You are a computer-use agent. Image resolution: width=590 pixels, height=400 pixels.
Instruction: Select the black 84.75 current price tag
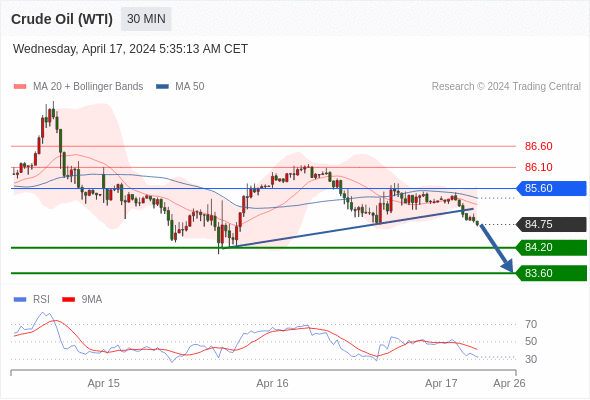(551, 224)
